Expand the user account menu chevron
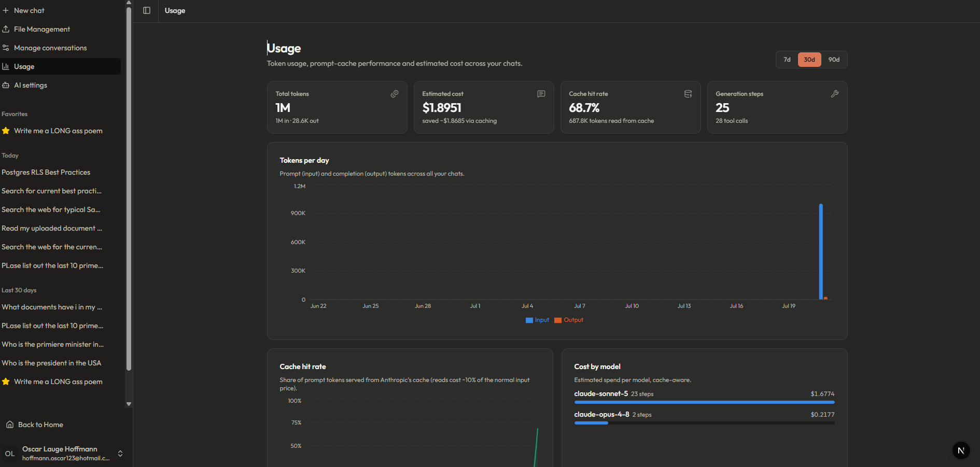This screenshot has height=467, width=980. (120, 454)
